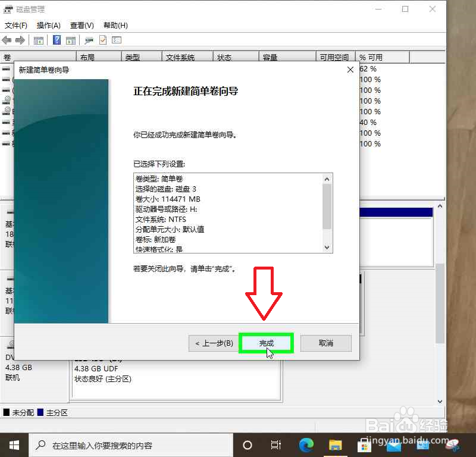Click the 文件系统 column header

tap(187, 57)
